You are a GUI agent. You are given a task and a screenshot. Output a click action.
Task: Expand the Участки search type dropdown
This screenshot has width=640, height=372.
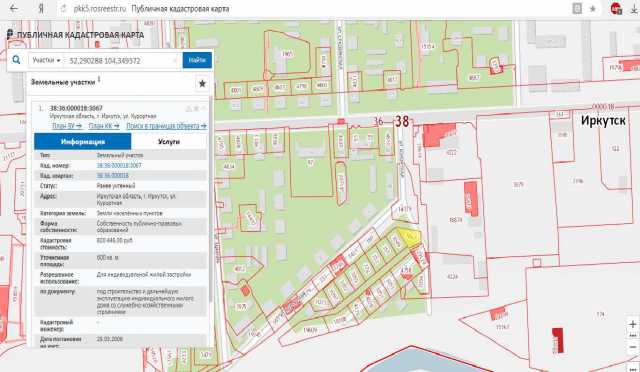[x=46, y=60]
